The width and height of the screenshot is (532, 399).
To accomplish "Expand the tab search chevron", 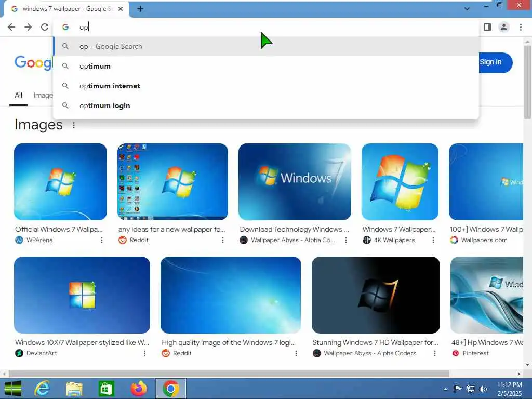I will point(467,9).
